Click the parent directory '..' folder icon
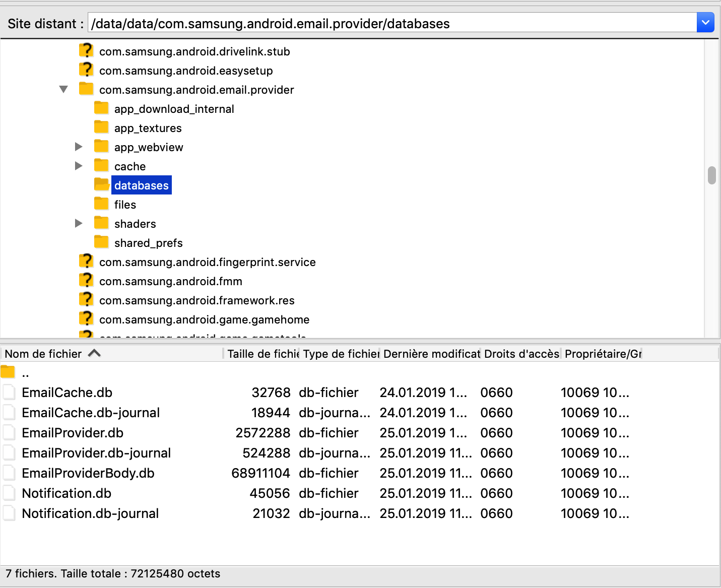Viewport: 721px width, 588px height. pyautogui.click(x=8, y=372)
